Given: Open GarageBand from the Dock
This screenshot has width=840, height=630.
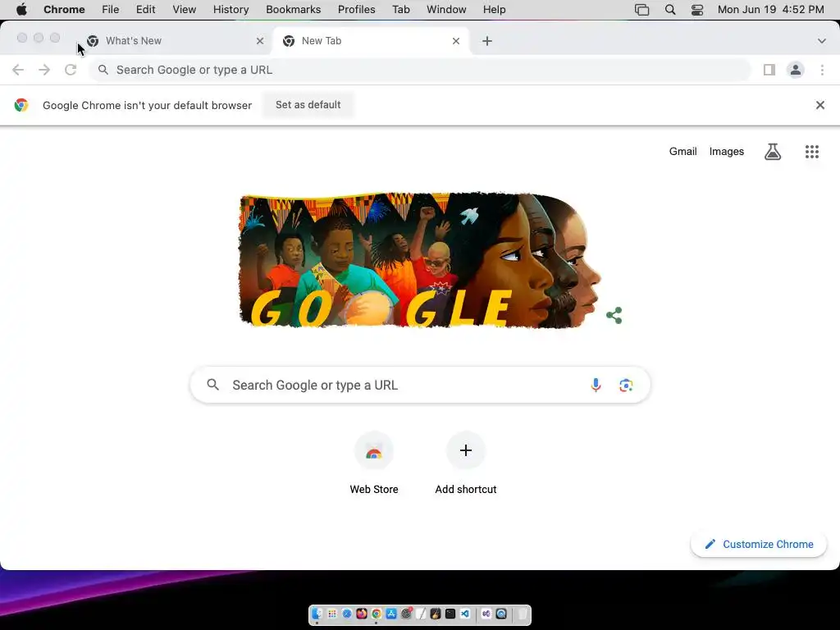Looking at the screenshot, I should (x=436, y=614).
